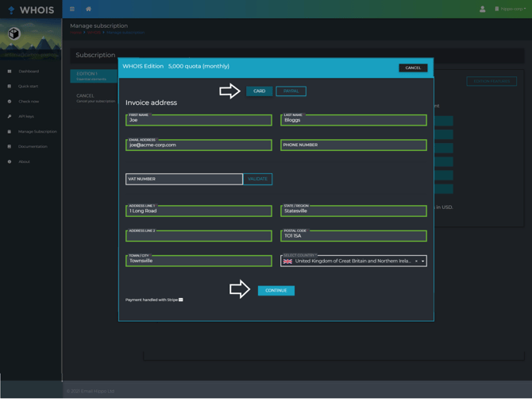532x399 pixels.
Task: Click the First Name field
Action: (x=199, y=120)
